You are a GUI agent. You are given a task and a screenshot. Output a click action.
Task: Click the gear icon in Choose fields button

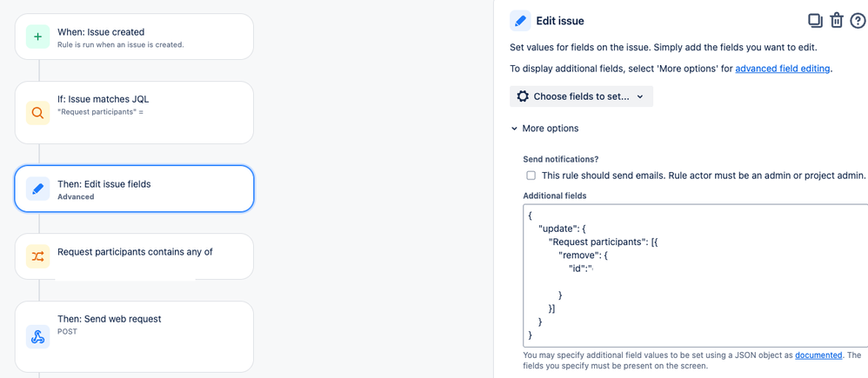pos(523,96)
